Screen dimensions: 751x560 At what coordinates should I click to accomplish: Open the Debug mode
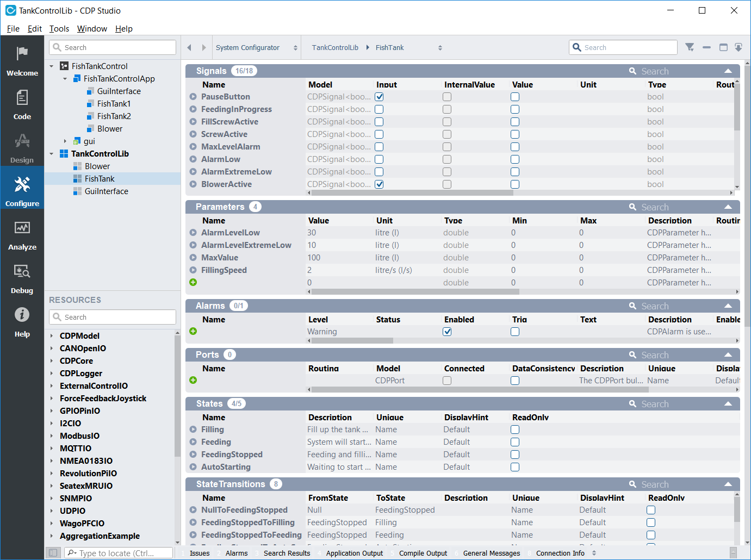(22, 278)
